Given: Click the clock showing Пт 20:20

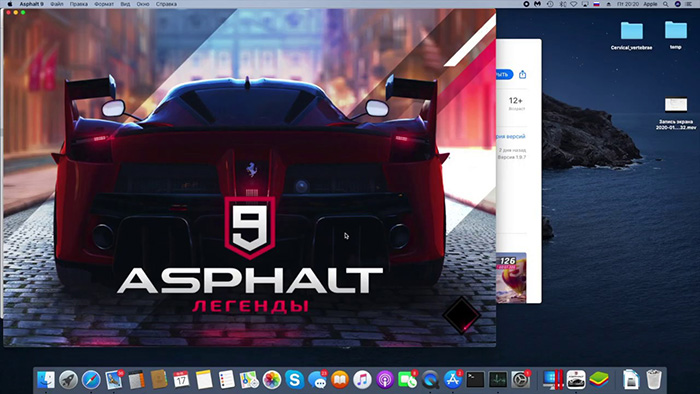Looking at the screenshot, I should pyautogui.click(x=628, y=4).
